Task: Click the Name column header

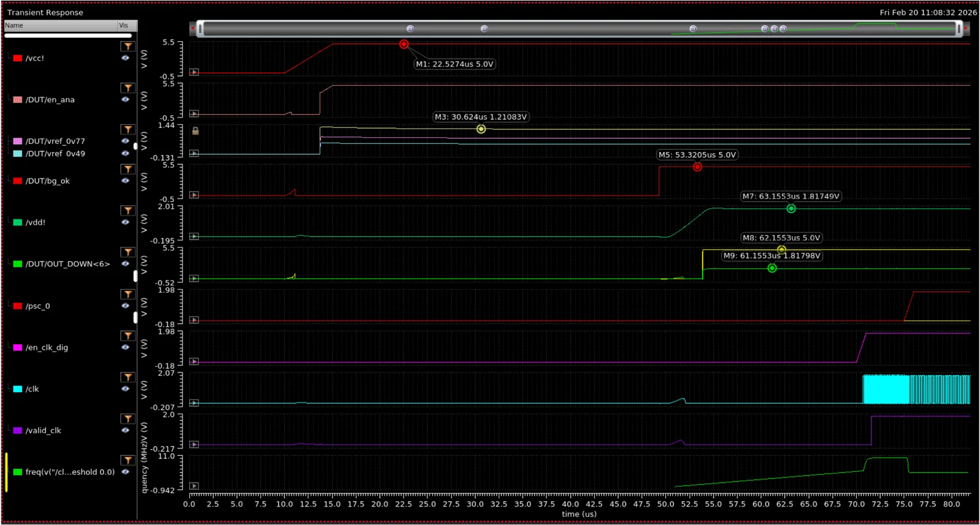Action: coord(61,25)
